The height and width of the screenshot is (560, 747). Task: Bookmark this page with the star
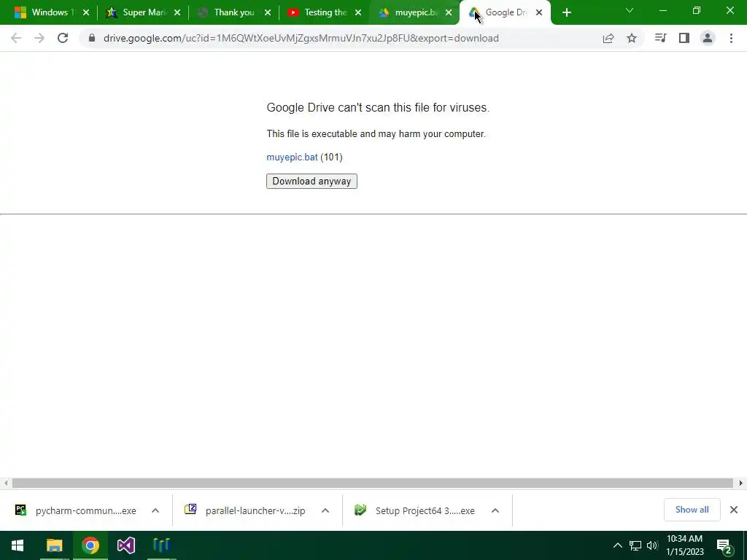(632, 38)
